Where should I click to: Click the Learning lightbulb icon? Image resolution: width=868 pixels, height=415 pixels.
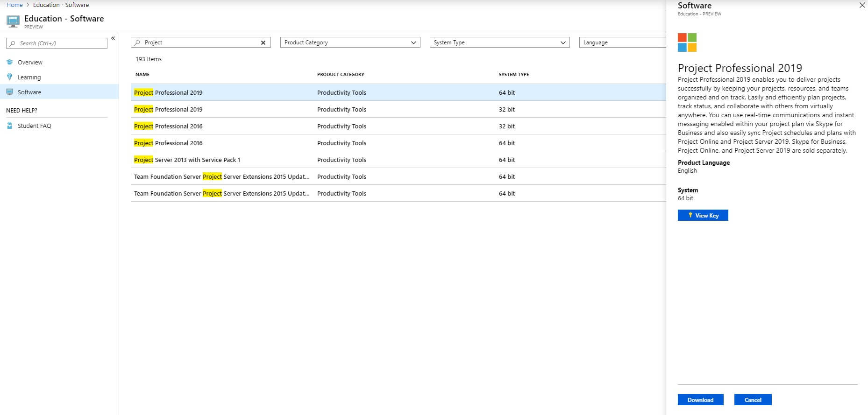(x=10, y=77)
